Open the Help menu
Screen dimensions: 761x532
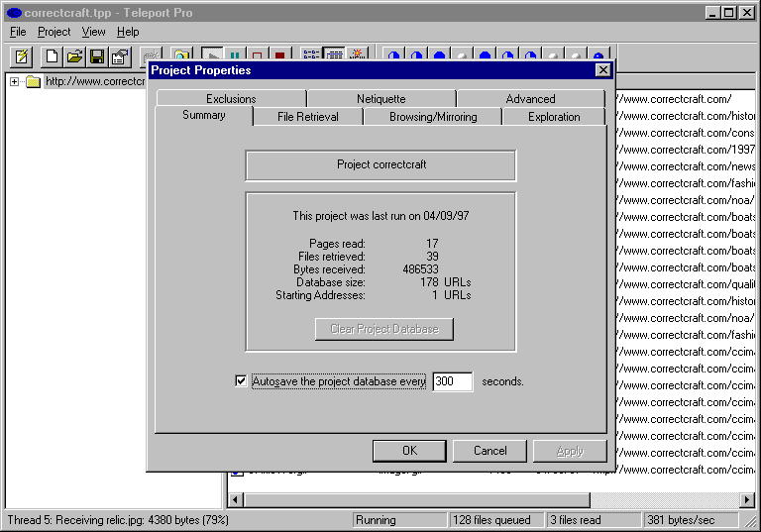coord(128,32)
